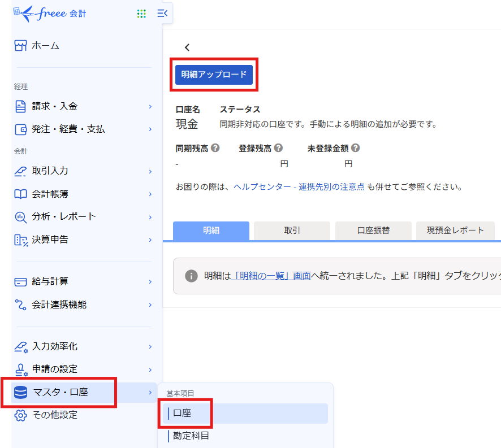
Task: Click the help icon next to 登録残高
Action: pos(277,149)
